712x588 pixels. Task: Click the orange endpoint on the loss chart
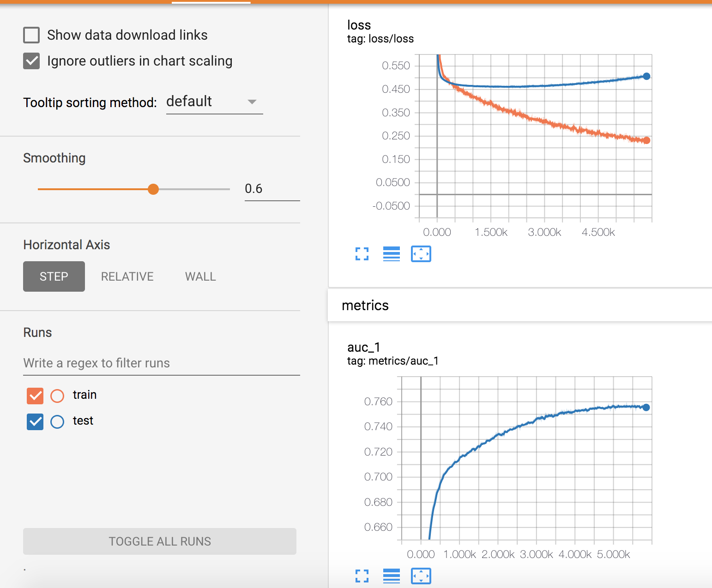pyautogui.click(x=646, y=140)
